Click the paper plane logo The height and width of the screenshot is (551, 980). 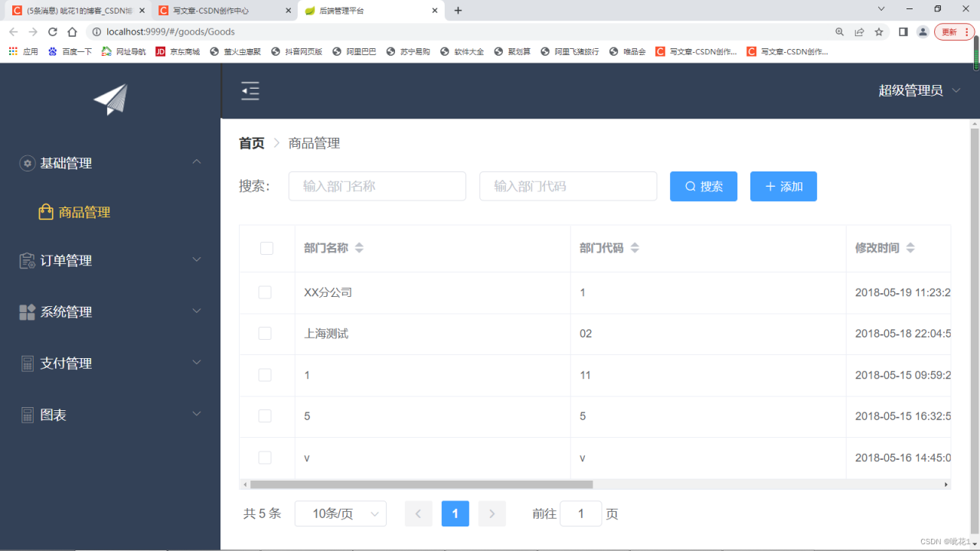click(x=110, y=99)
